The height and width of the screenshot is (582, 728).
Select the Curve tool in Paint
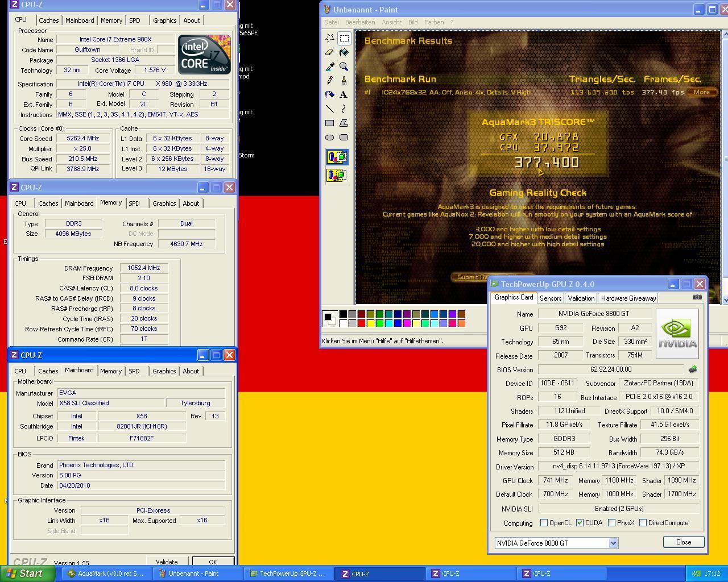click(344, 109)
